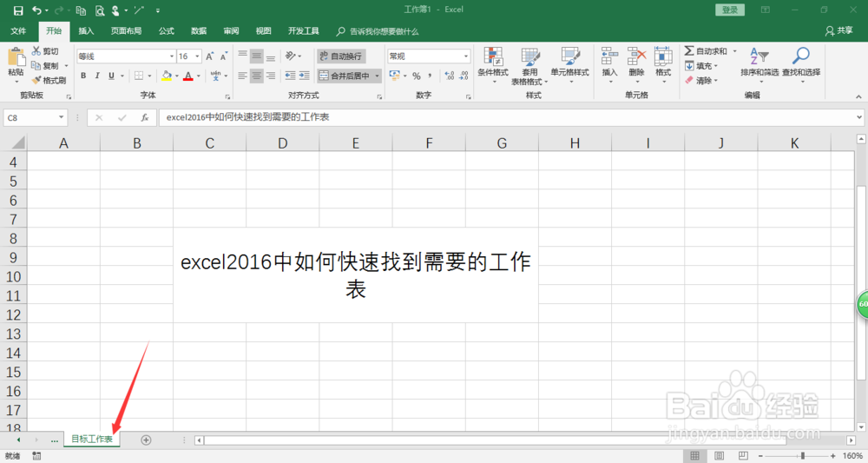Add a new sheet with the plus icon
This screenshot has height=463, width=868.
[x=146, y=440]
